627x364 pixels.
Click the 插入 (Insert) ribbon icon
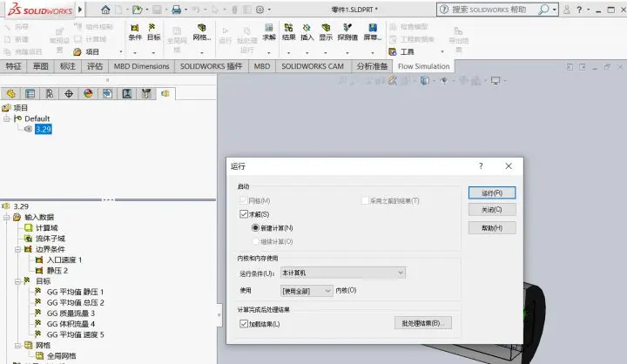click(x=307, y=31)
